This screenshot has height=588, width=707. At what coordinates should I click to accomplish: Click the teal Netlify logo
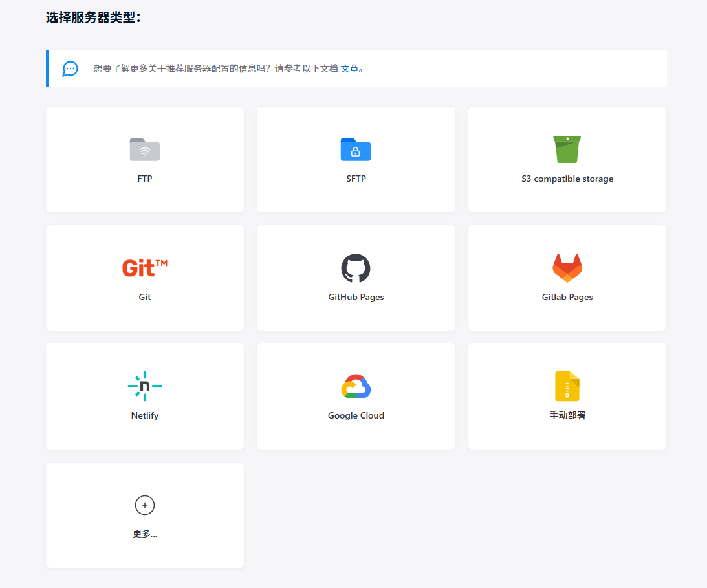click(x=145, y=386)
